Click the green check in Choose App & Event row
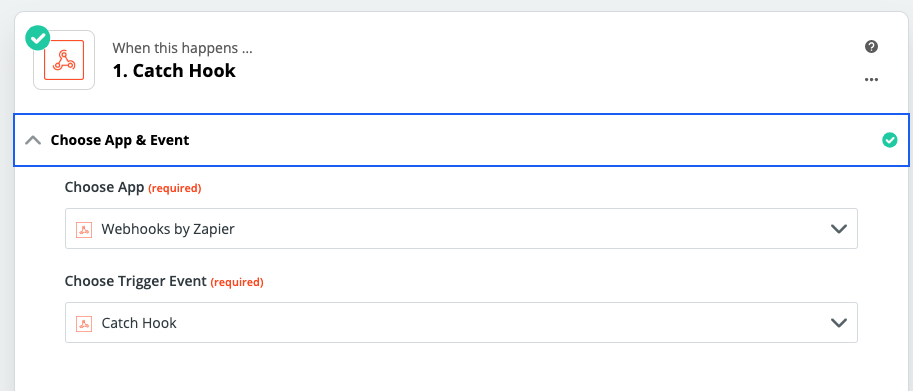 [889, 140]
